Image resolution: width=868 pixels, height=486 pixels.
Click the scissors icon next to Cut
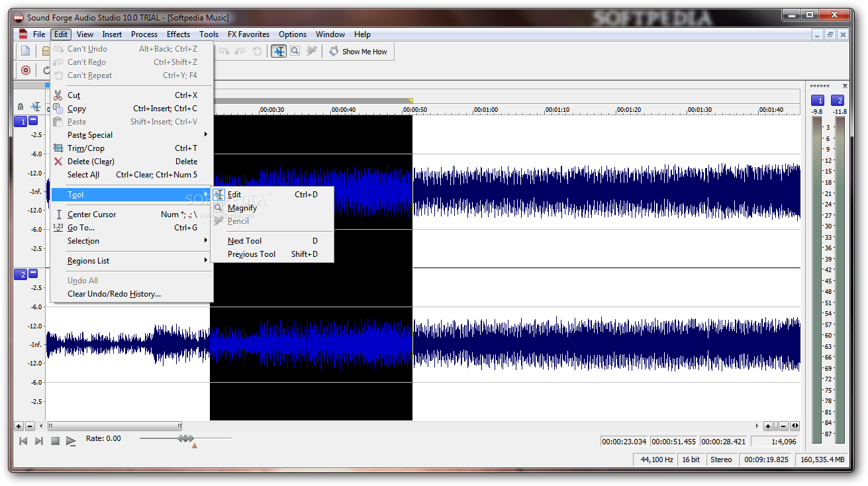(58, 95)
